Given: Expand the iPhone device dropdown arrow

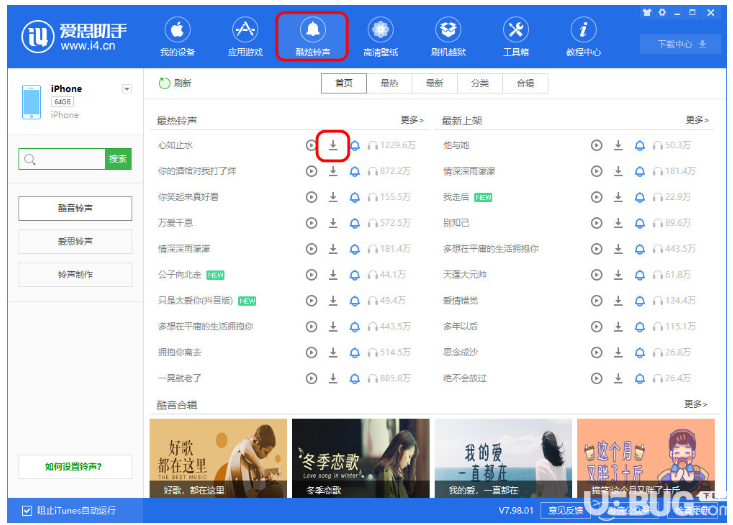Looking at the screenshot, I should point(127,89).
